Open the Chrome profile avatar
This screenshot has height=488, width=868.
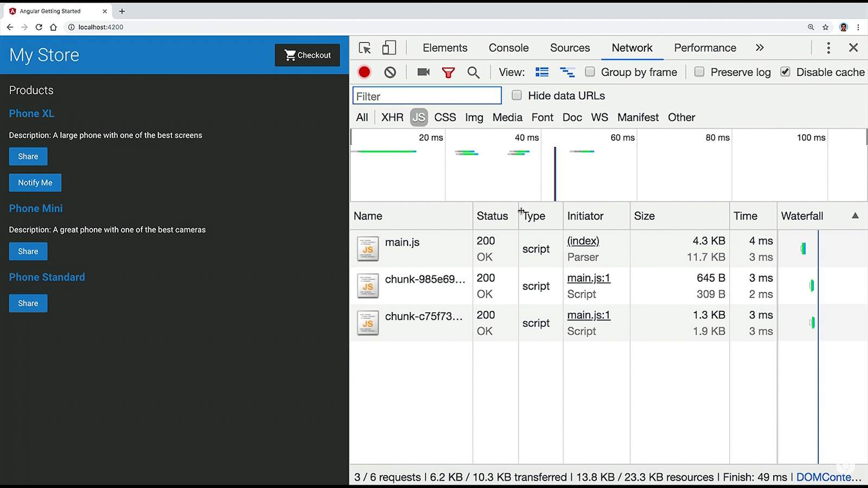point(844,27)
